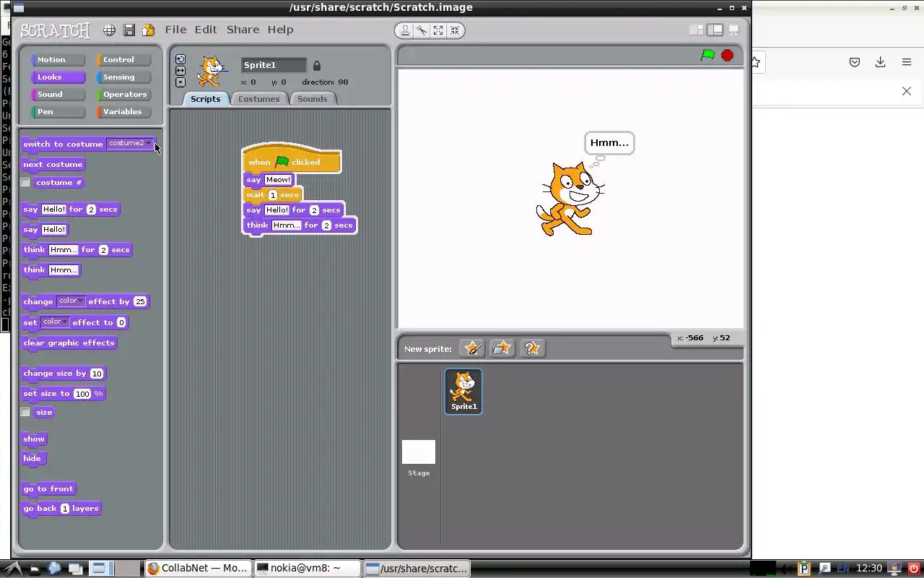Select the Sprite1 thumbnail in sprite list
Screen dimensions: 924x578
coord(463,391)
